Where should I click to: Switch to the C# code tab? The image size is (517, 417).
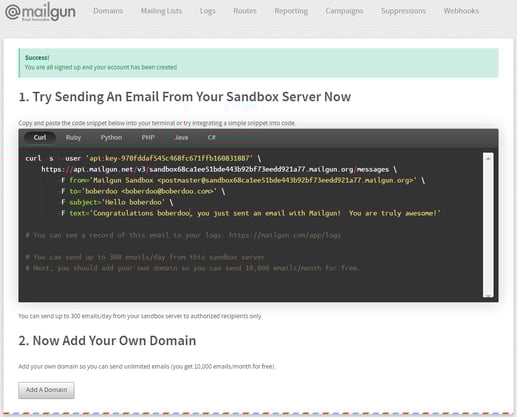(212, 137)
